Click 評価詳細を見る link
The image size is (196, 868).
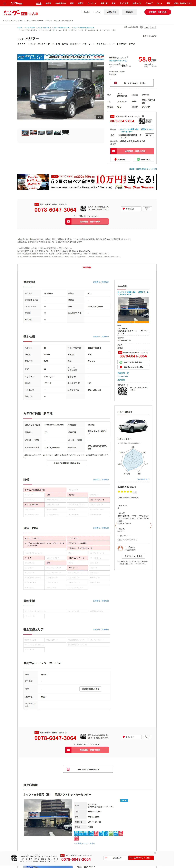click(x=143, y=479)
